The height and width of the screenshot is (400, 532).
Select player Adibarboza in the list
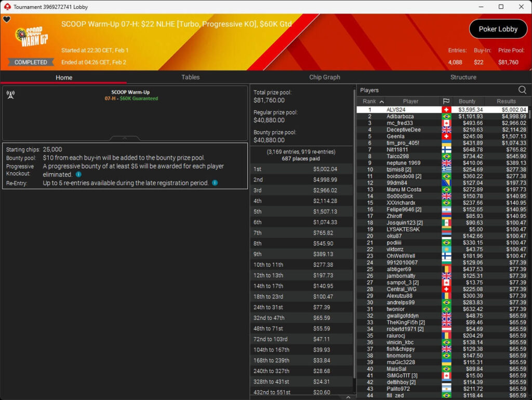400,117
